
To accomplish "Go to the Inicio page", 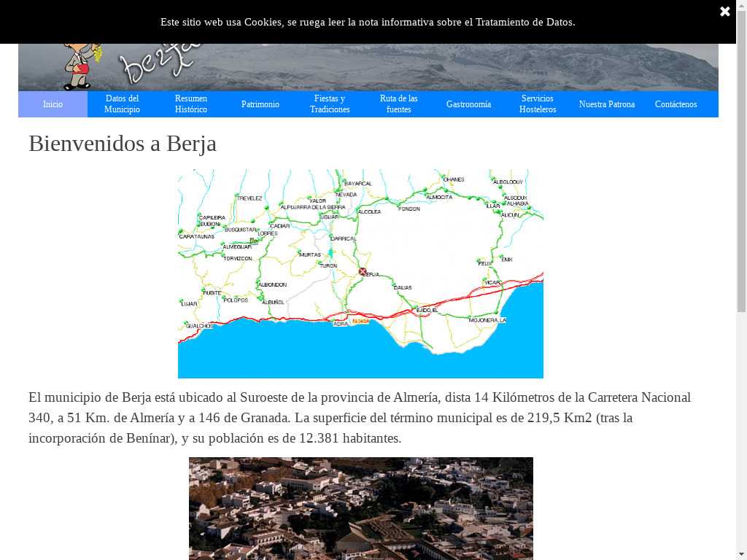I will tap(53, 104).
